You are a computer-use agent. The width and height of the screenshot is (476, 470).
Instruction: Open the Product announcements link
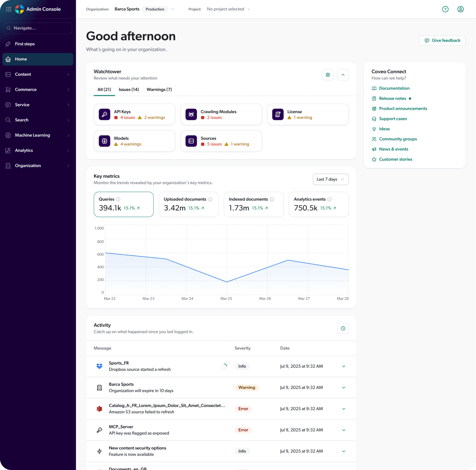[x=403, y=109]
